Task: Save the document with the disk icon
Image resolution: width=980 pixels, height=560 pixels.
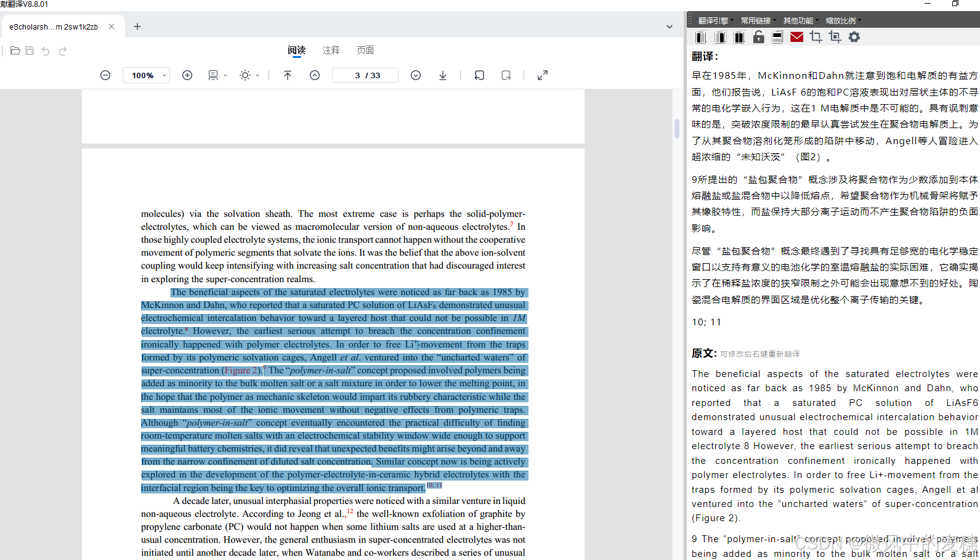Action: click(30, 51)
